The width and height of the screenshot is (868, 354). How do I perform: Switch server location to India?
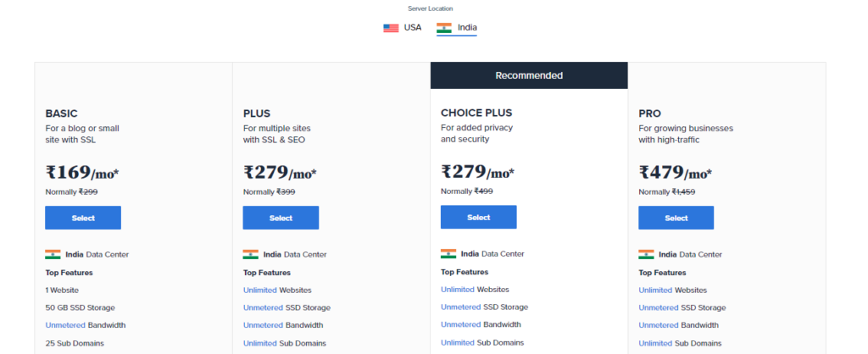(457, 28)
